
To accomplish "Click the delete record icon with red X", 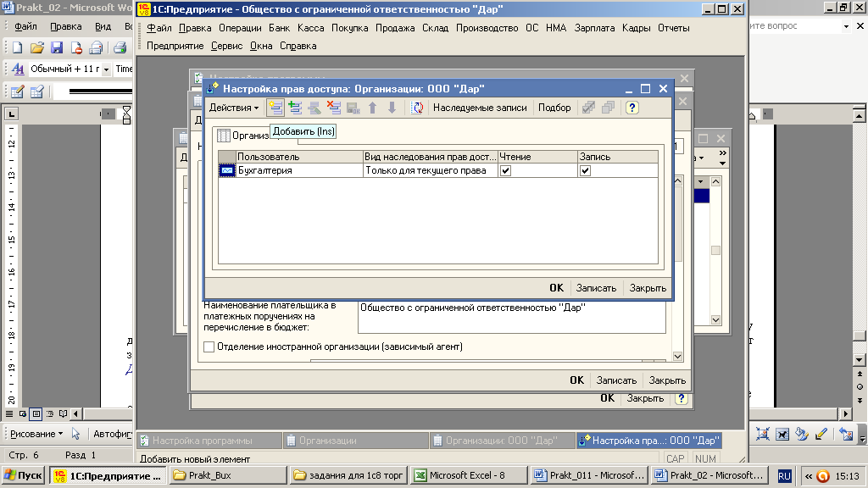I will tap(334, 108).
